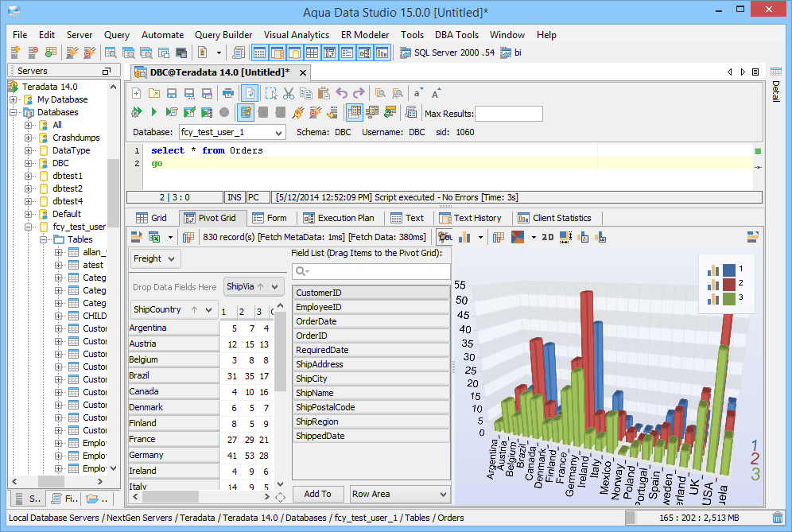Click the Redo arrow icon
The image size is (792, 532).
click(359, 93)
